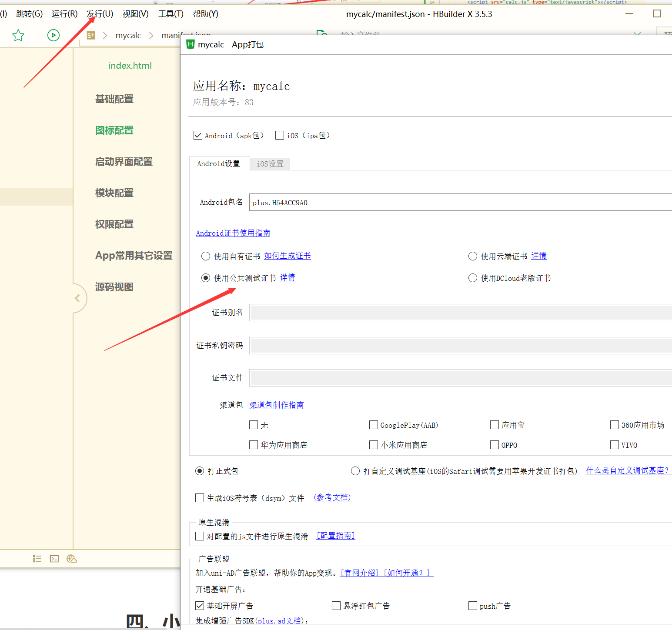This screenshot has width=672, height=630.
Task: Open App常用其它设置 manifest section
Action: point(134,256)
